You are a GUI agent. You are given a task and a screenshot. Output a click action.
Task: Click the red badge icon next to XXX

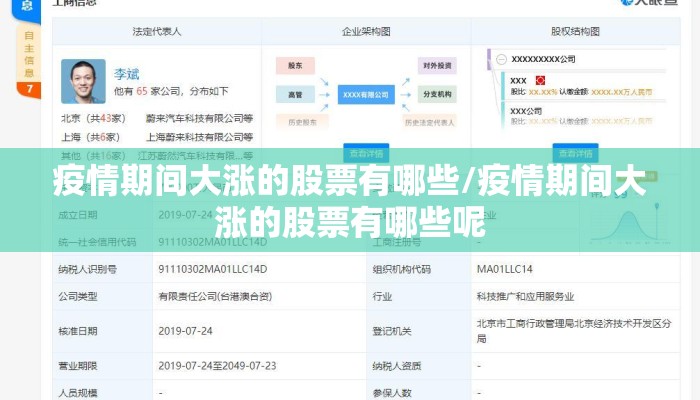pyautogui.click(x=540, y=80)
